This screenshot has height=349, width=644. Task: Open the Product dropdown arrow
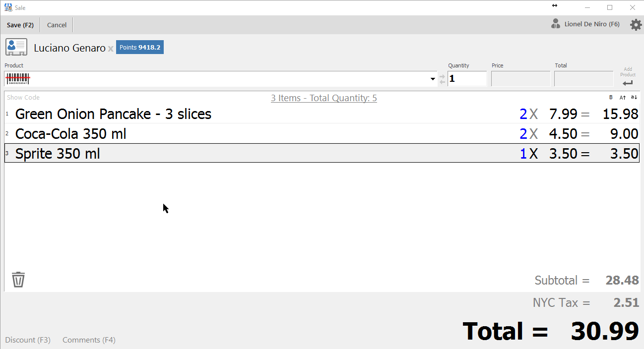point(433,79)
